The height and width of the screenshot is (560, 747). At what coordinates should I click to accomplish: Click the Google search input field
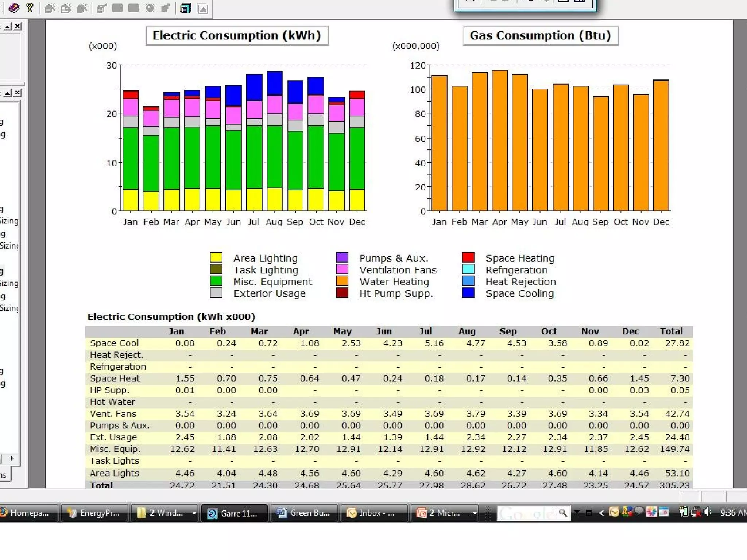click(x=526, y=513)
